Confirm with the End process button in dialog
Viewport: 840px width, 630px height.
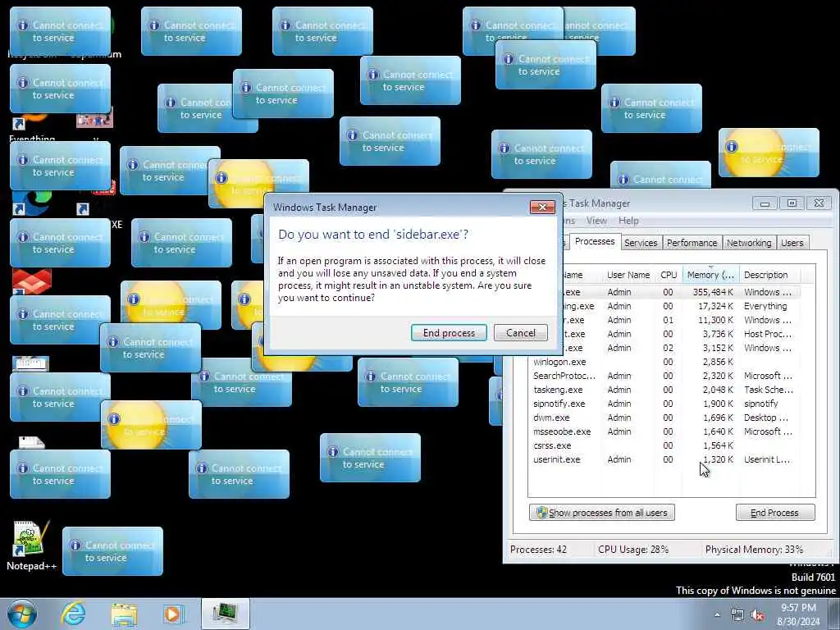tap(449, 333)
